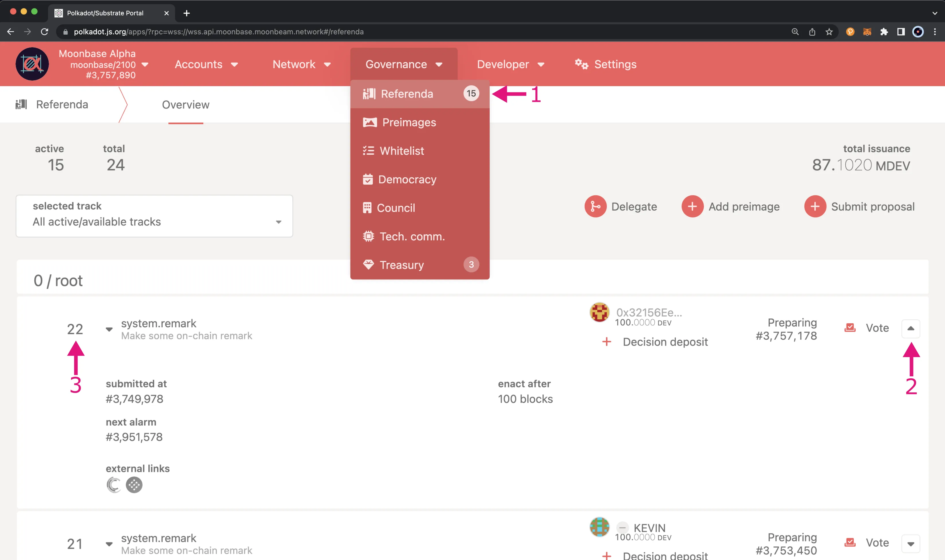Click the Submit proposal button
945x560 pixels.
(x=860, y=206)
